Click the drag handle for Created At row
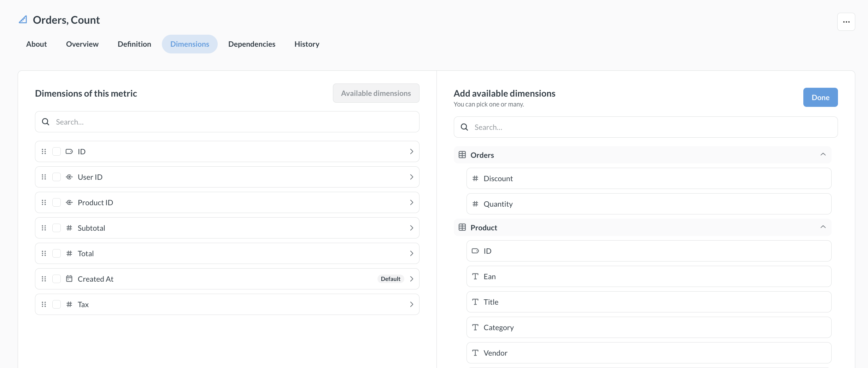This screenshot has width=868, height=368. (44, 279)
